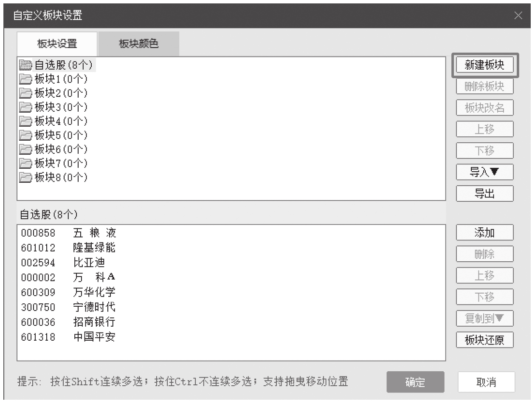Click the folder icon beside 板块2(0个)
532x401 pixels.
[x=25, y=93]
